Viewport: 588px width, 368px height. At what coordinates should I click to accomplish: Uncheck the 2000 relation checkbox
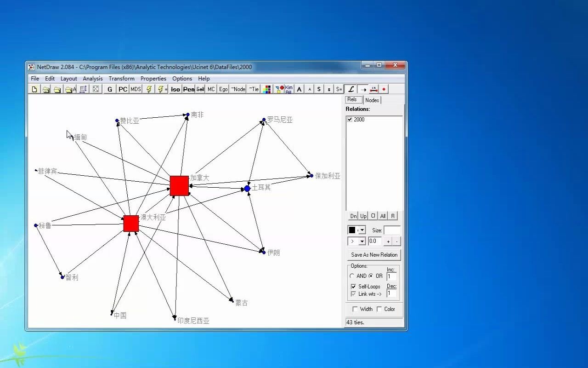click(350, 120)
